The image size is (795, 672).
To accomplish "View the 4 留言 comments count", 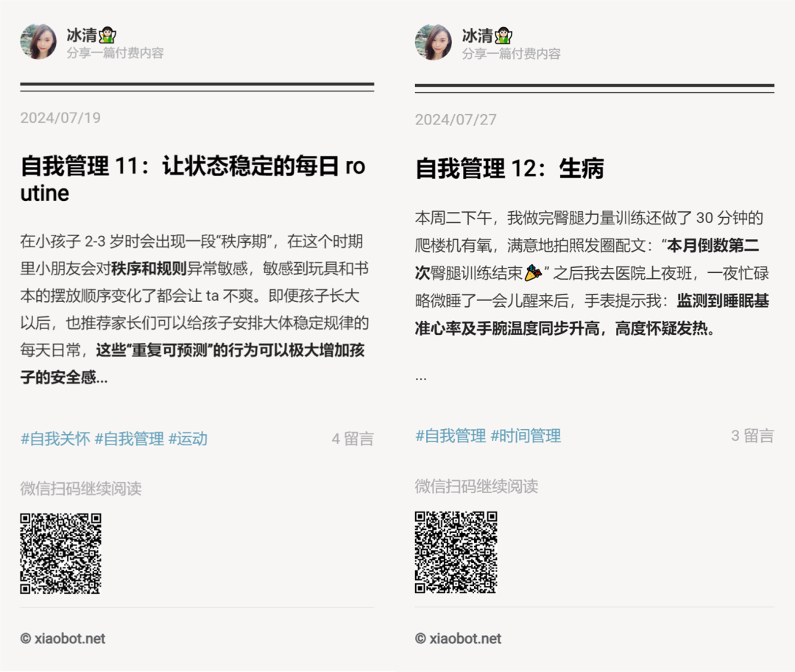I will click(353, 439).
